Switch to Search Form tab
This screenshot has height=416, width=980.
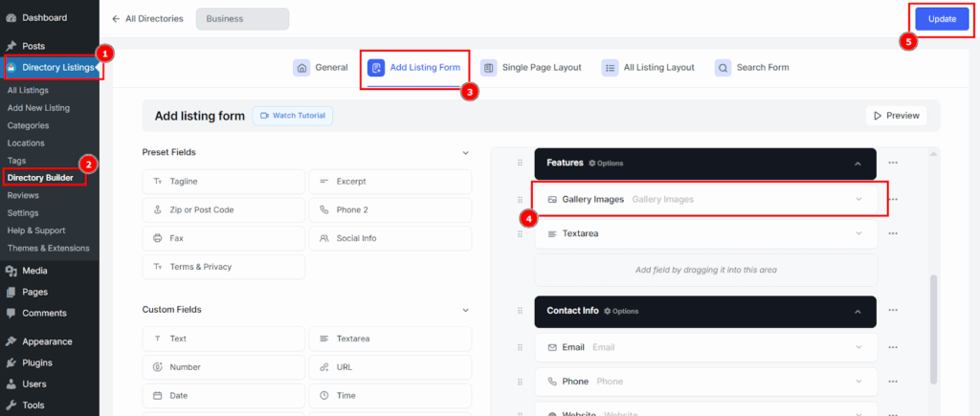pos(751,68)
